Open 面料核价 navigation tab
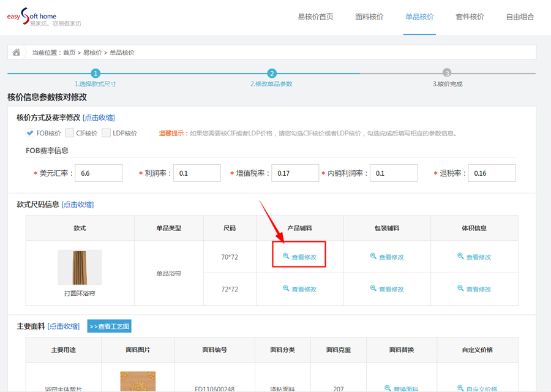The height and width of the screenshot is (392, 551). tap(369, 17)
